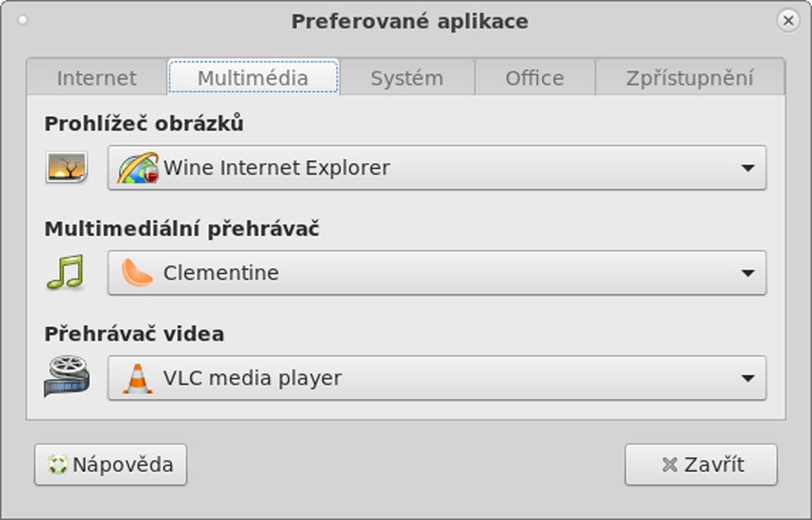Open the Office tab
Screen dimensions: 812x520
pos(535,78)
